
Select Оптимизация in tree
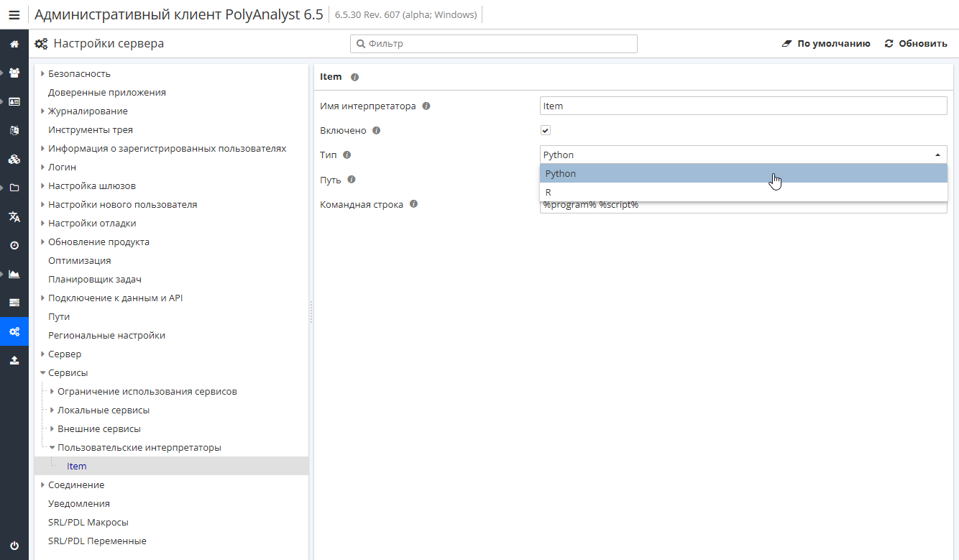click(x=80, y=260)
